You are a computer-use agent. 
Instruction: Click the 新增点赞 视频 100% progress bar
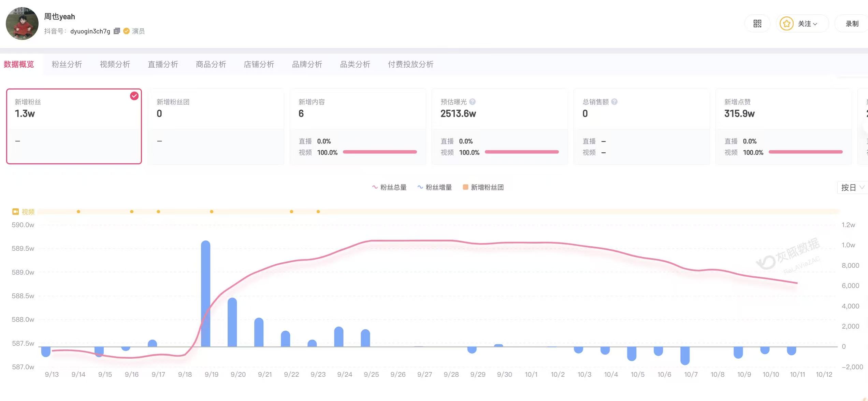coord(806,152)
